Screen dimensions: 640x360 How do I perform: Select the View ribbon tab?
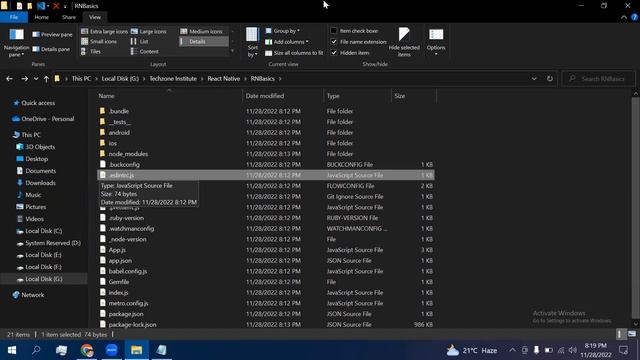point(95,17)
